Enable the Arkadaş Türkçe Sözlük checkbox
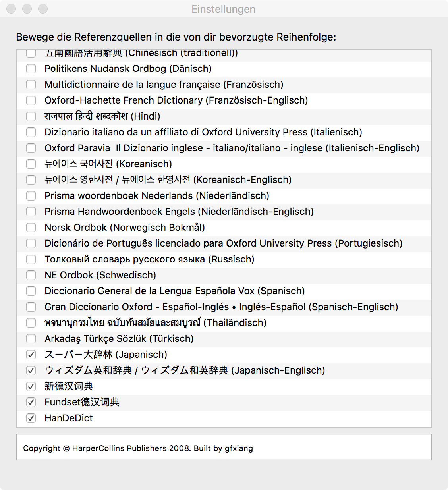Image resolution: width=448 pixels, height=490 pixels. [31, 339]
